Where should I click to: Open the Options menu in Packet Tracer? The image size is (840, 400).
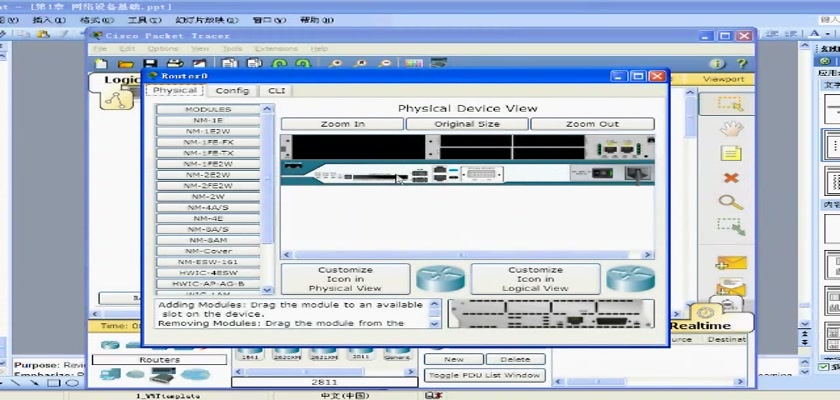pyautogui.click(x=163, y=49)
